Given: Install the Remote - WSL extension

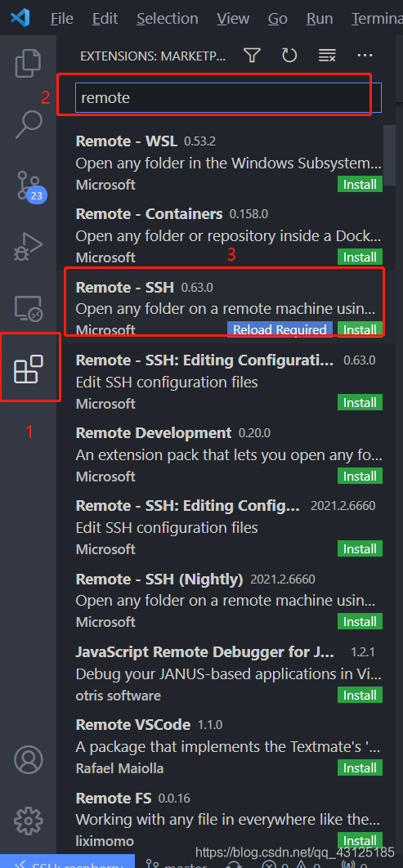Looking at the screenshot, I should 360,185.
